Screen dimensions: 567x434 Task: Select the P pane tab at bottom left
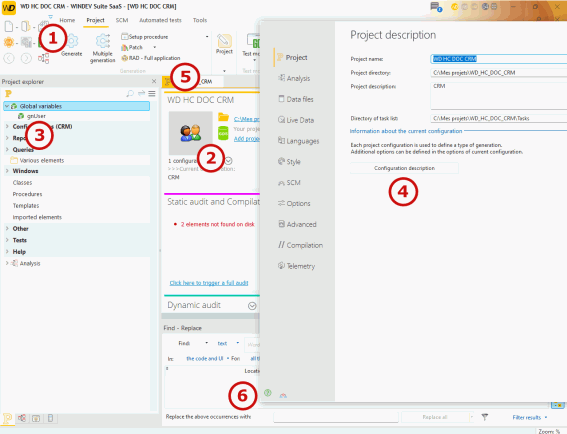(x=8, y=418)
